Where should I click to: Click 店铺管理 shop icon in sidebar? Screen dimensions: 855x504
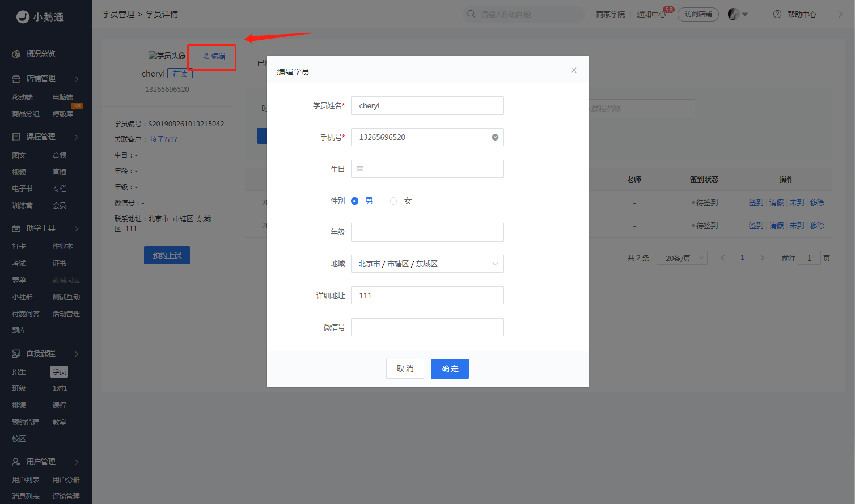(16, 79)
